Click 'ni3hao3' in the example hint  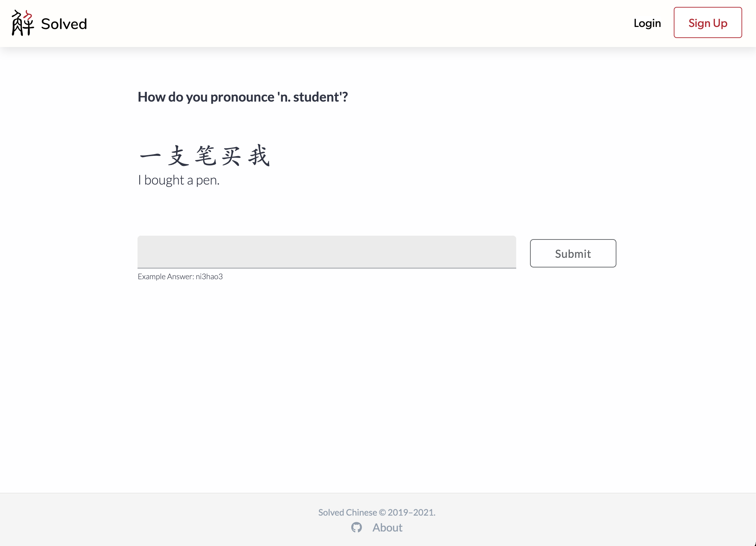(x=209, y=276)
